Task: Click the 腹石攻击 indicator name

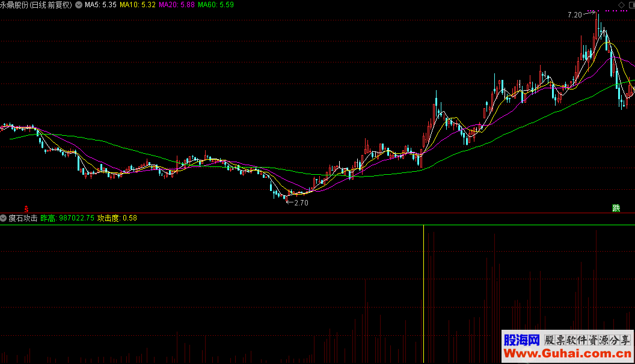Action: click(23, 218)
